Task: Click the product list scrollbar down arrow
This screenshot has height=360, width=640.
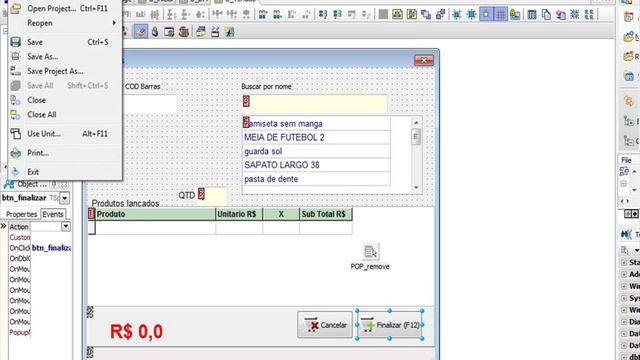Action: click(416, 187)
